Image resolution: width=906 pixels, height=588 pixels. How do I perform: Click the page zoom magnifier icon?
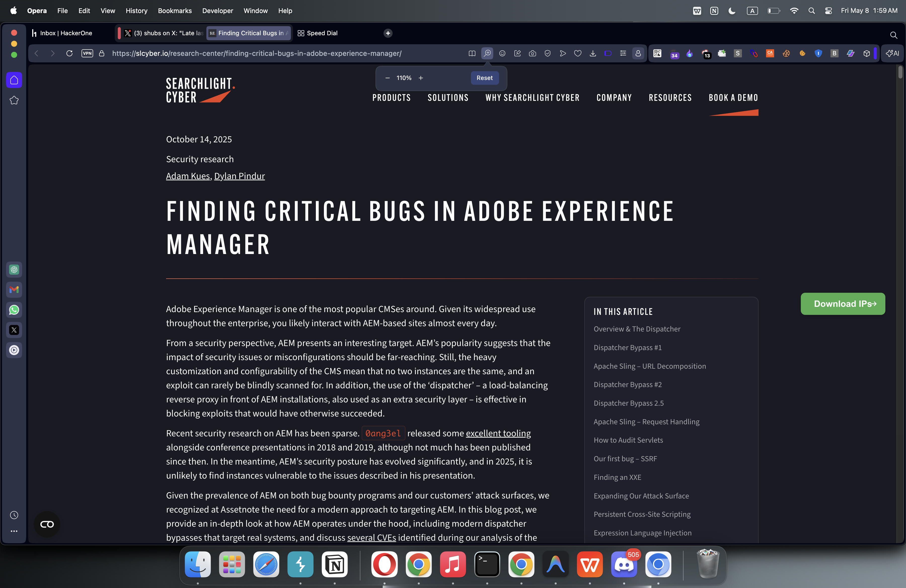coord(487,53)
